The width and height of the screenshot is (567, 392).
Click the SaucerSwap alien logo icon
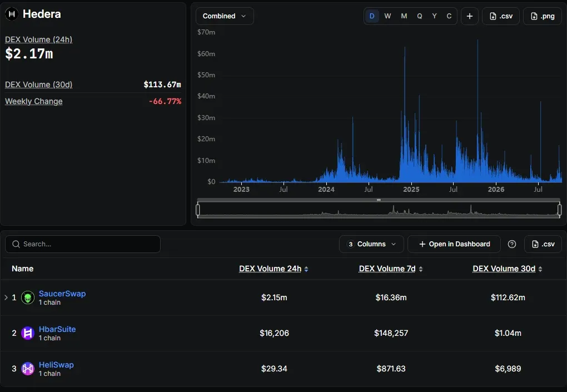[28, 297]
